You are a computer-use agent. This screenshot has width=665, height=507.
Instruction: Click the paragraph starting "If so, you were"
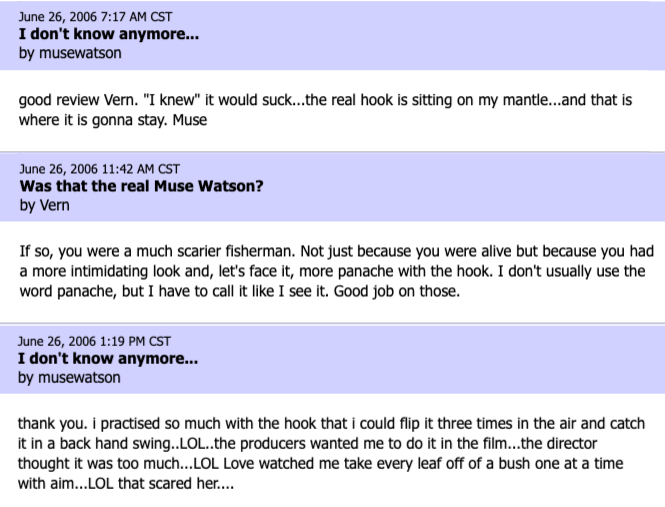coord(337,271)
